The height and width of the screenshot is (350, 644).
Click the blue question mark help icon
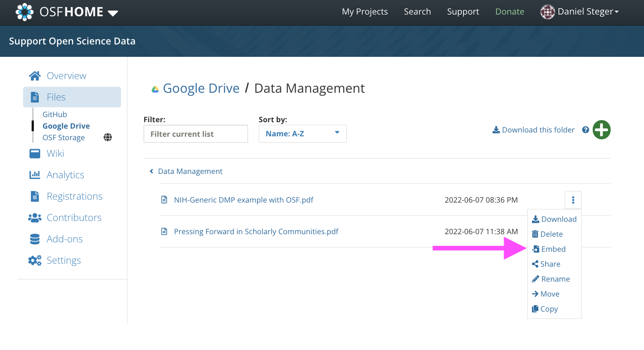[586, 129]
